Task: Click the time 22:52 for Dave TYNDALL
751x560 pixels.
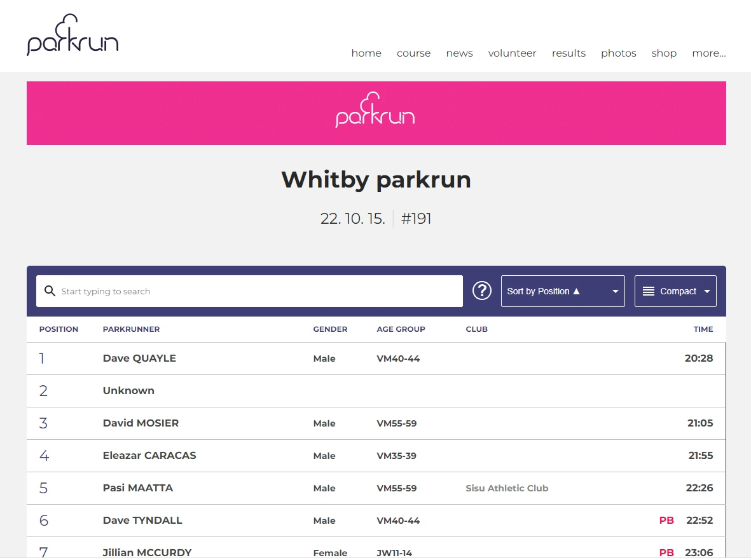Action: coord(699,521)
